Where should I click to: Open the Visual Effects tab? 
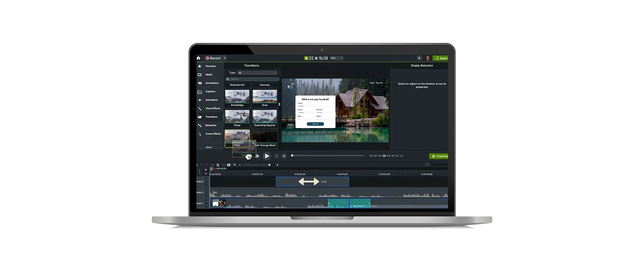(210, 108)
